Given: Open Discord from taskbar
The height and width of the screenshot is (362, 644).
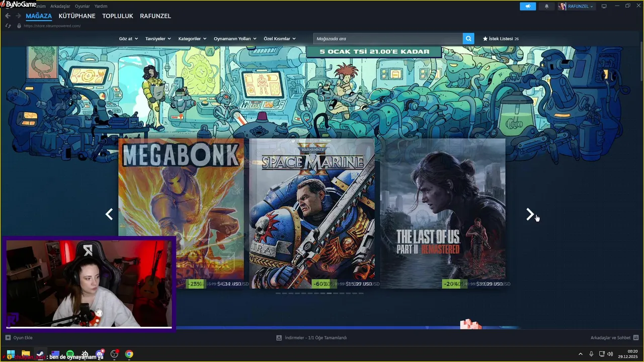Looking at the screenshot, I should [x=100, y=354].
